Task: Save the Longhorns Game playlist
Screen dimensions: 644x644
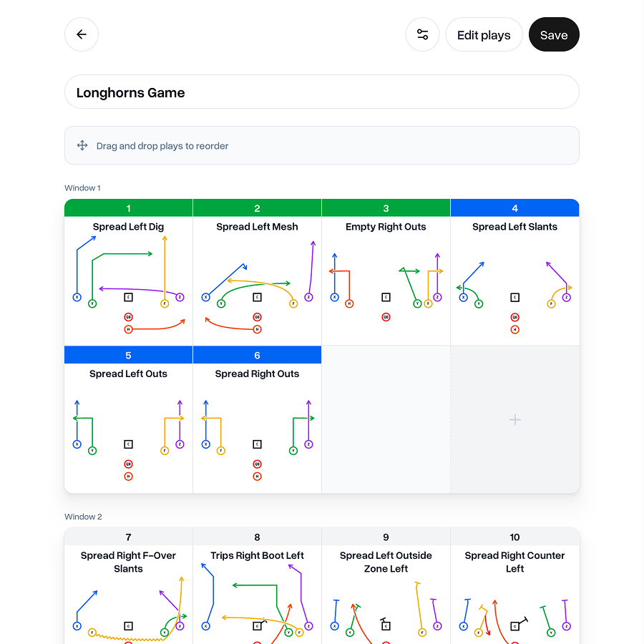Action: tap(554, 34)
